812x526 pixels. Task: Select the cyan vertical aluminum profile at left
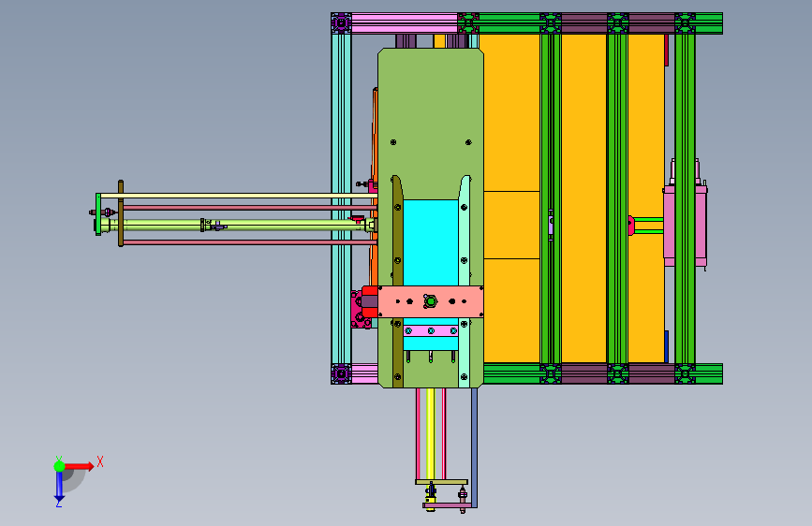341,198
